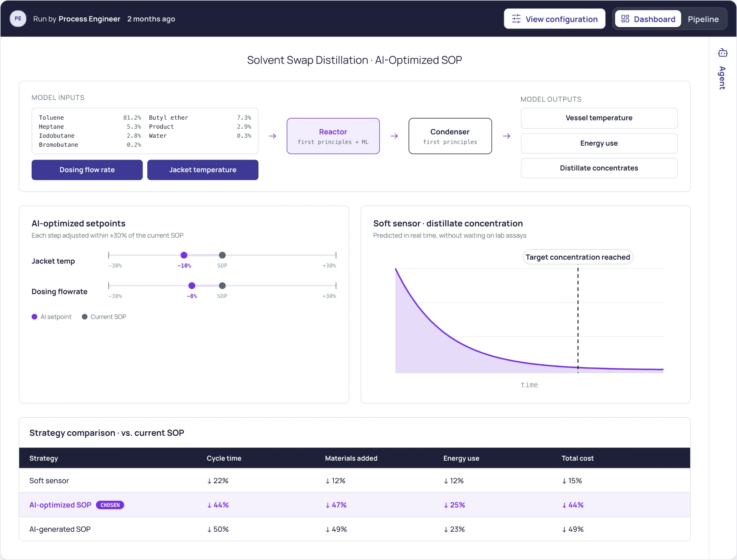Switch to the Pipeline tab
The image size is (737, 560).
[703, 19]
